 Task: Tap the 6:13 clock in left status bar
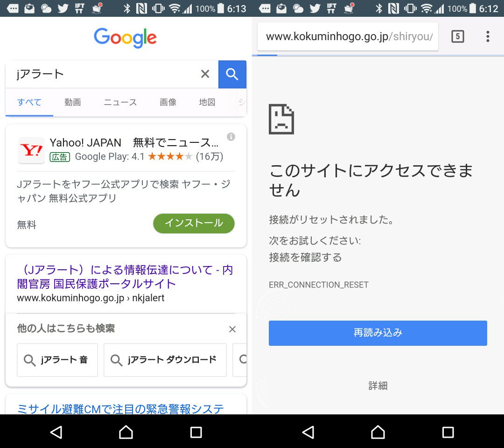point(237,8)
